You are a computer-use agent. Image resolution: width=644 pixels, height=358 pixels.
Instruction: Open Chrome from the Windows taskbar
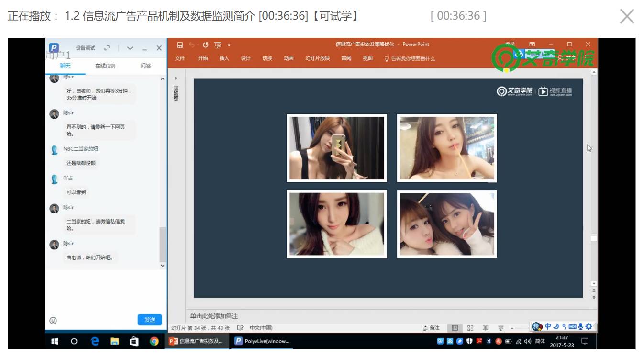click(154, 341)
